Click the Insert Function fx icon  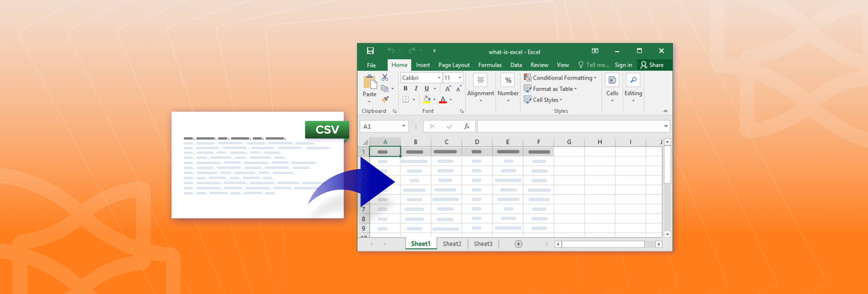(467, 126)
